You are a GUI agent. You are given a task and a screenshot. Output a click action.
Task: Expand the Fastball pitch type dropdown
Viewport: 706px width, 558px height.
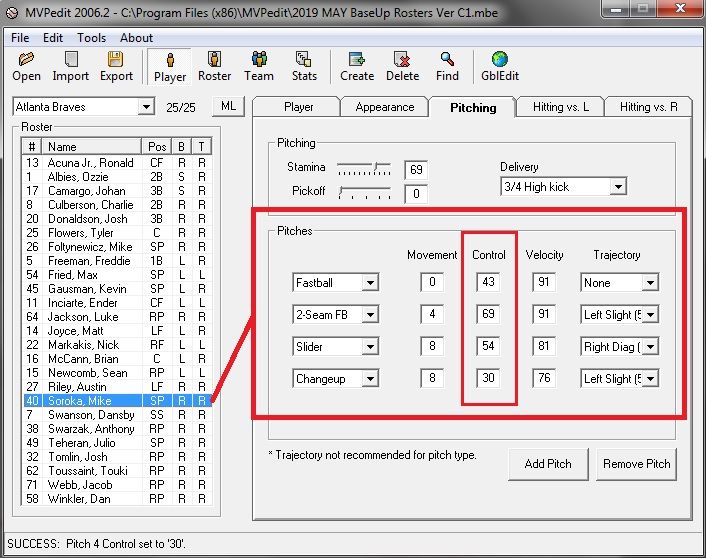click(x=370, y=283)
